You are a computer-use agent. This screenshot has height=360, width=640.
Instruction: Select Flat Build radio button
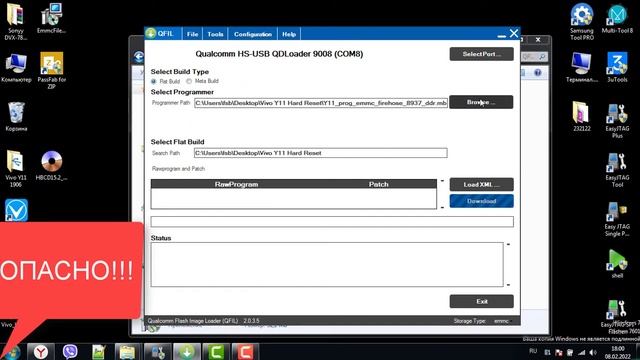coord(154,81)
